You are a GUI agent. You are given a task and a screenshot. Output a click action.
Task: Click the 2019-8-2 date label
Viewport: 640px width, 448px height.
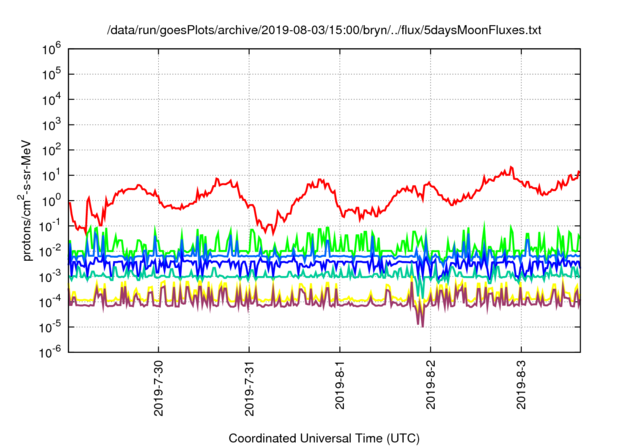(x=430, y=385)
